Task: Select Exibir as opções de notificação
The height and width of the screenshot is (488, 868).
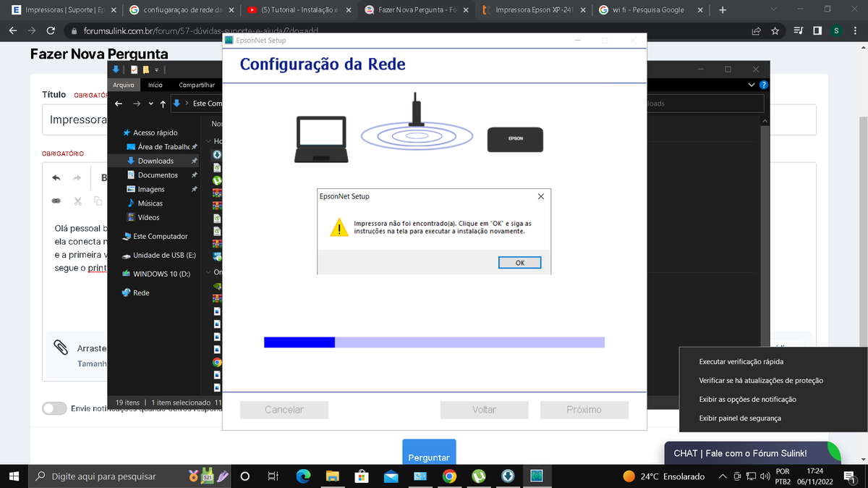Action: 747,399
